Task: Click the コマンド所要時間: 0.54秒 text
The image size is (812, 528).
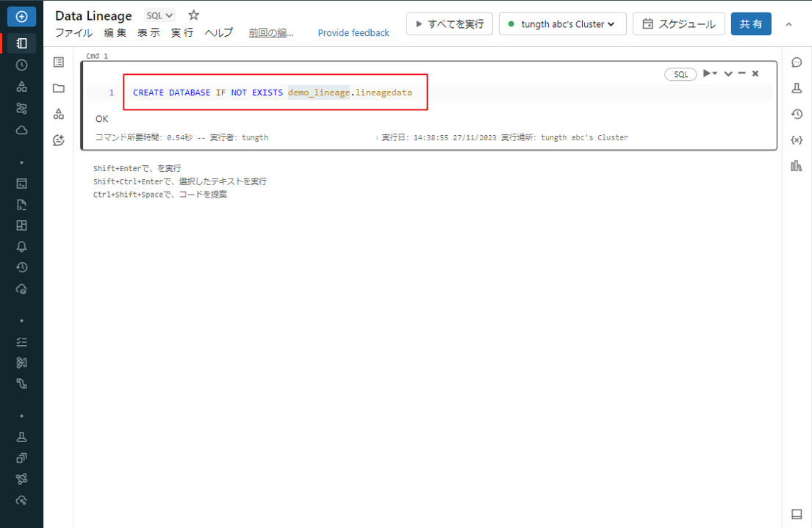Action: click(x=144, y=137)
